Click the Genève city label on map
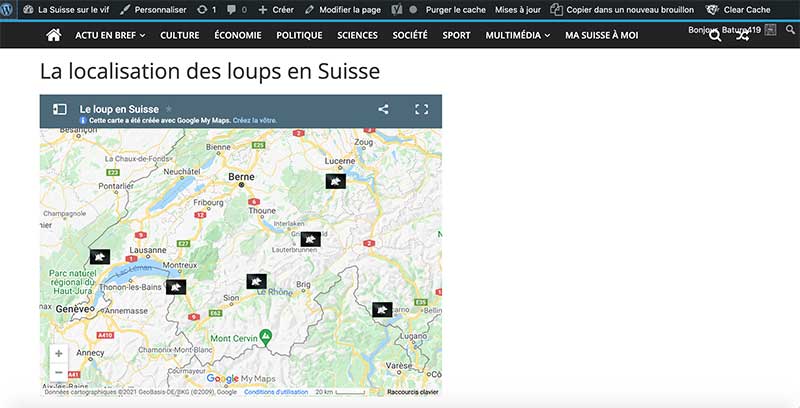 [72, 309]
